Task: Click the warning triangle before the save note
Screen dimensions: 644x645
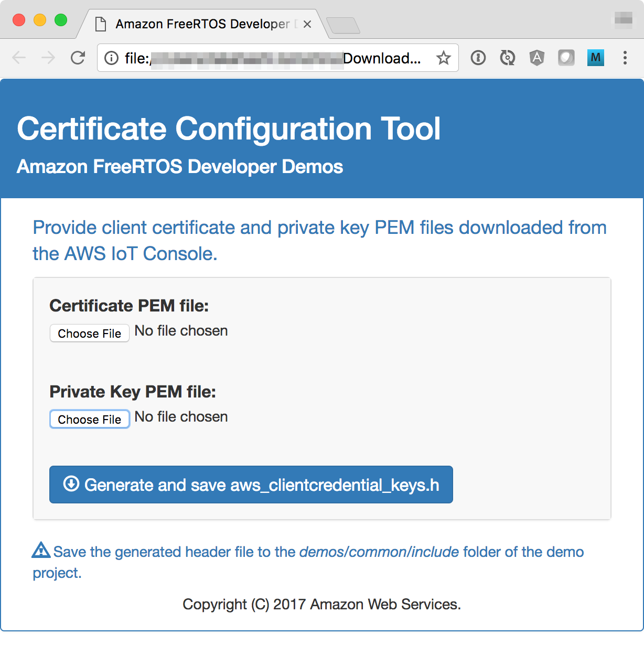Action: tap(41, 551)
